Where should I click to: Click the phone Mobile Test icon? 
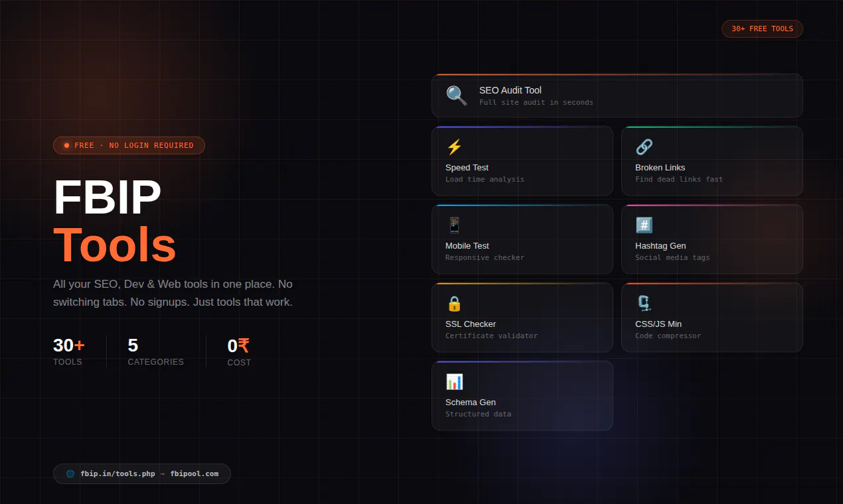point(454,225)
